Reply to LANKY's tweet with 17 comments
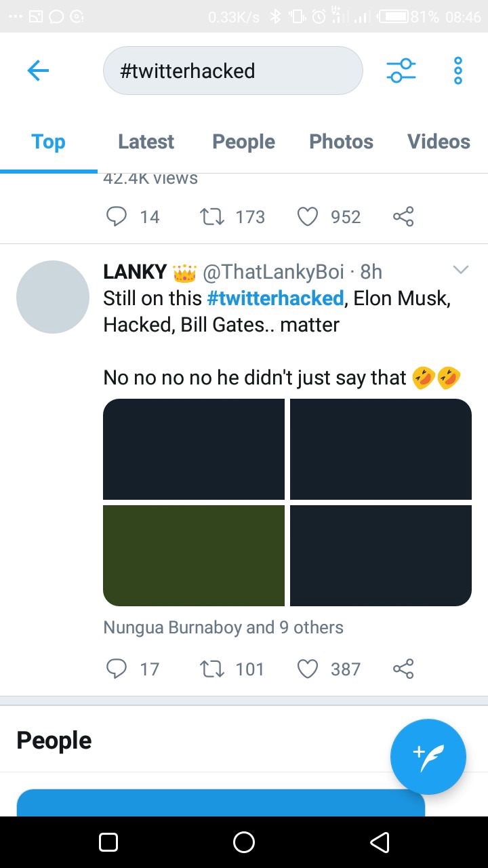The height and width of the screenshot is (868, 488). [x=117, y=669]
